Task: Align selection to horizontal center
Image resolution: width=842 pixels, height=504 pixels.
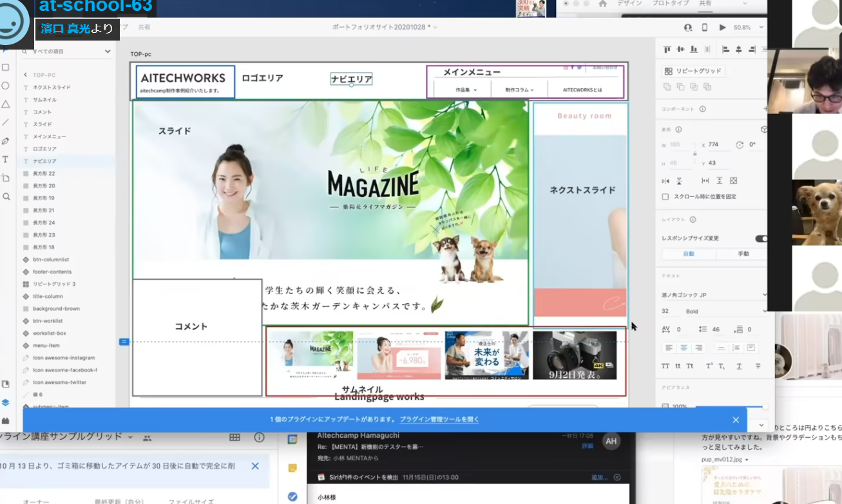Action: point(739,49)
